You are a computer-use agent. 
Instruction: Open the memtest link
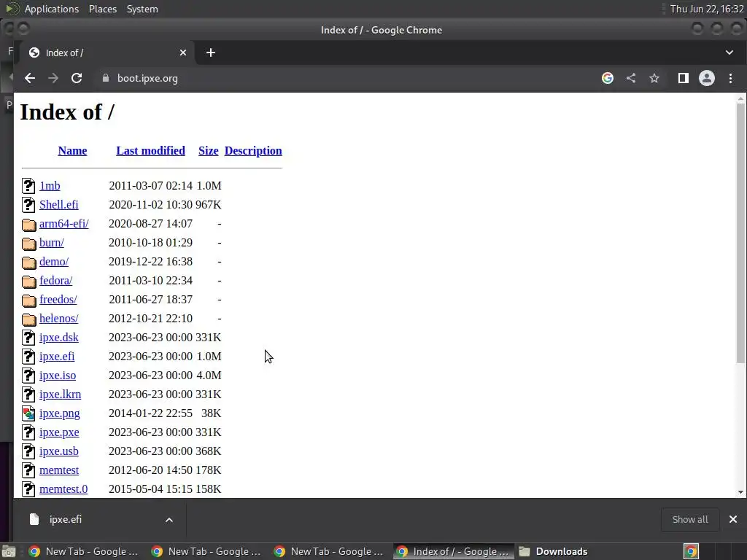[59, 470]
